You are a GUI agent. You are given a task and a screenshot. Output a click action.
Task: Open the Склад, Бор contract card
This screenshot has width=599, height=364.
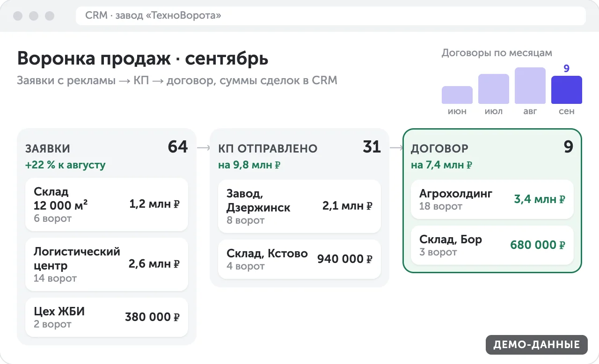point(492,245)
